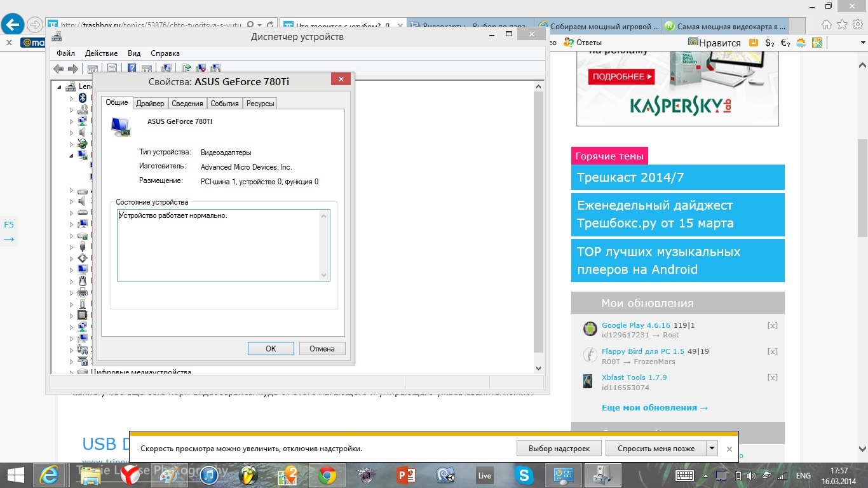868x488 pixels.
Task: Open the Справка menu
Action: point(165,53)
